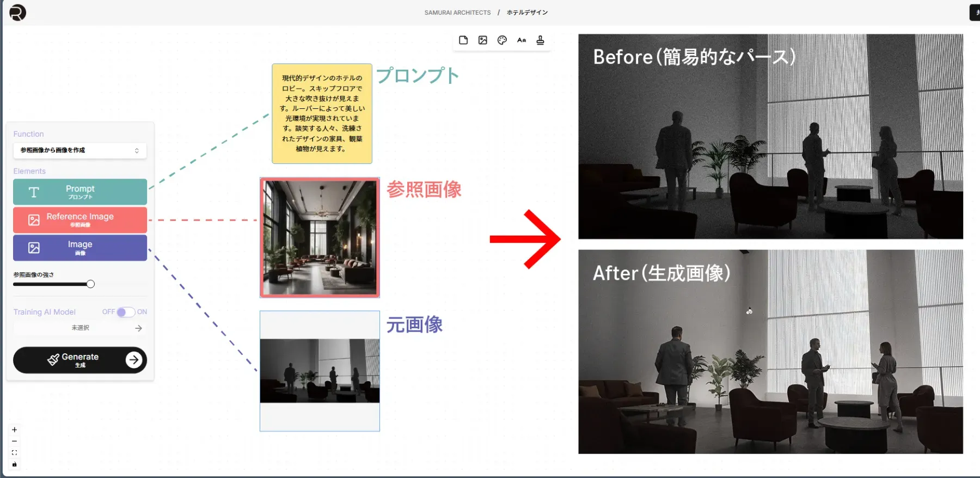Toggle the Training AI Model switch
This screenshot has width=980, height=478.
[126, 312]
